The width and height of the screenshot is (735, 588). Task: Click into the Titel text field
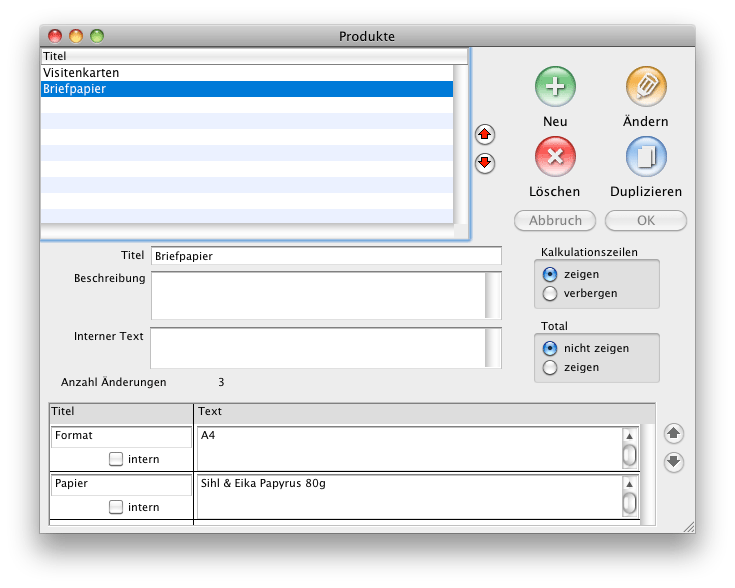pyautogui.click(x=326, y=256)
